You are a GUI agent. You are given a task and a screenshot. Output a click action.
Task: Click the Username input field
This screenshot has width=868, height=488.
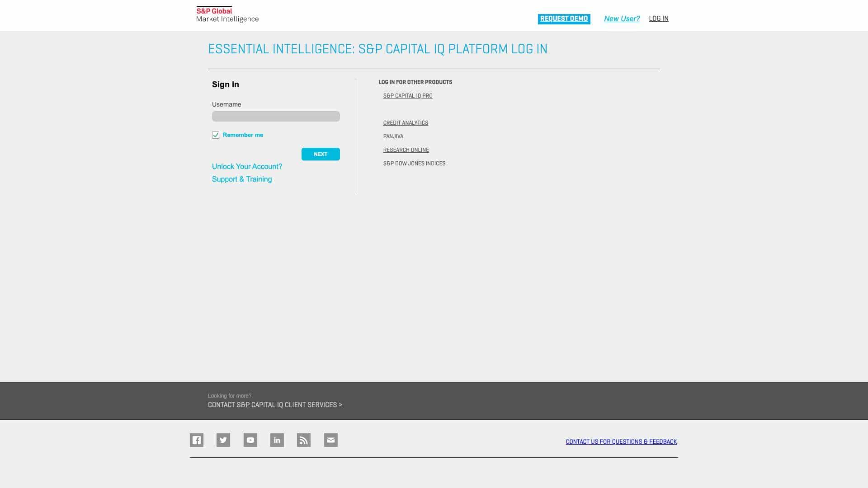coord(276,117)
